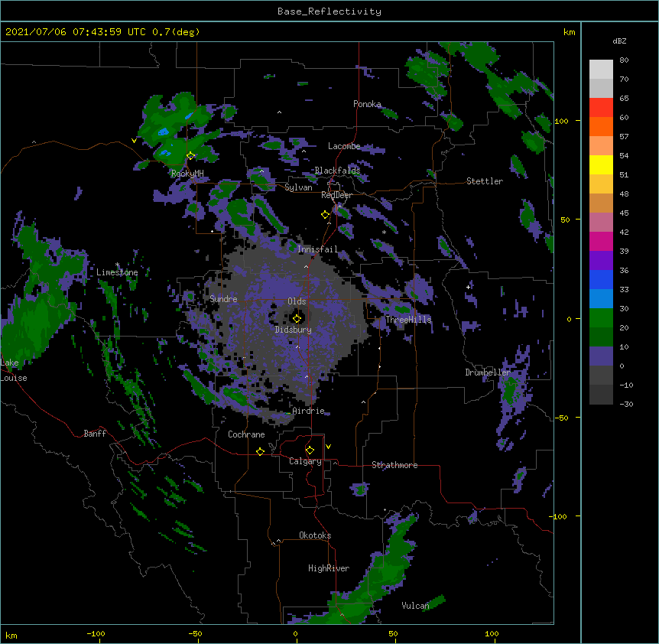Click the -30 value in the dBZ legend
Viewport: 659px width, 644px height.
(x=626, y=405)
